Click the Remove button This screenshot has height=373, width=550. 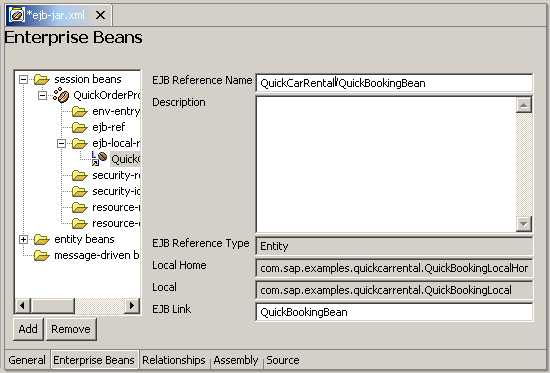click(x=71, y=329)
